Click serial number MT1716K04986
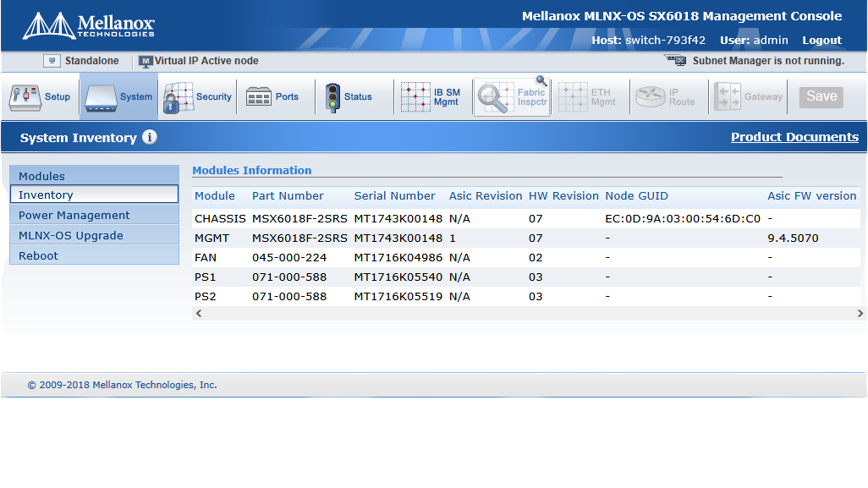 [398, 257]
